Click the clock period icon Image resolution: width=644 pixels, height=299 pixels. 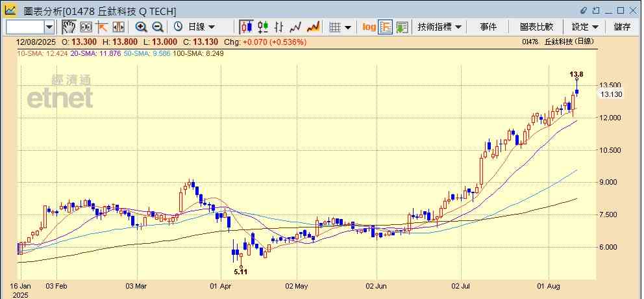(x=178, y=27)
